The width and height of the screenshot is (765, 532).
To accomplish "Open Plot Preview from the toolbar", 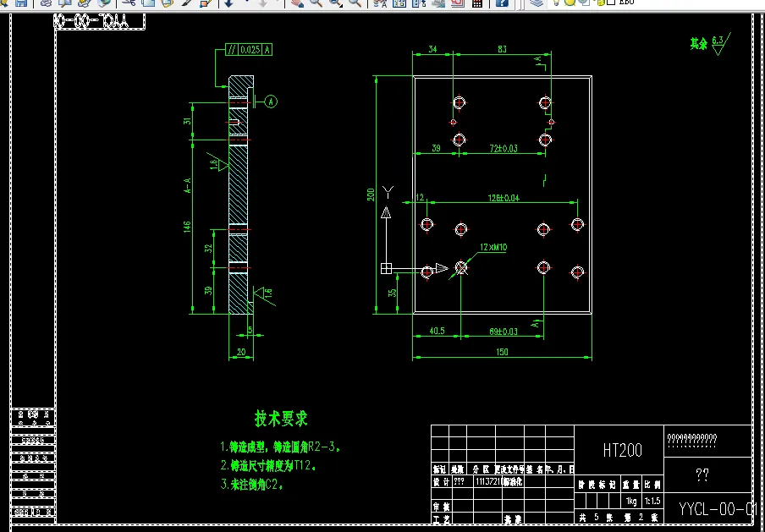I will 65,3.
